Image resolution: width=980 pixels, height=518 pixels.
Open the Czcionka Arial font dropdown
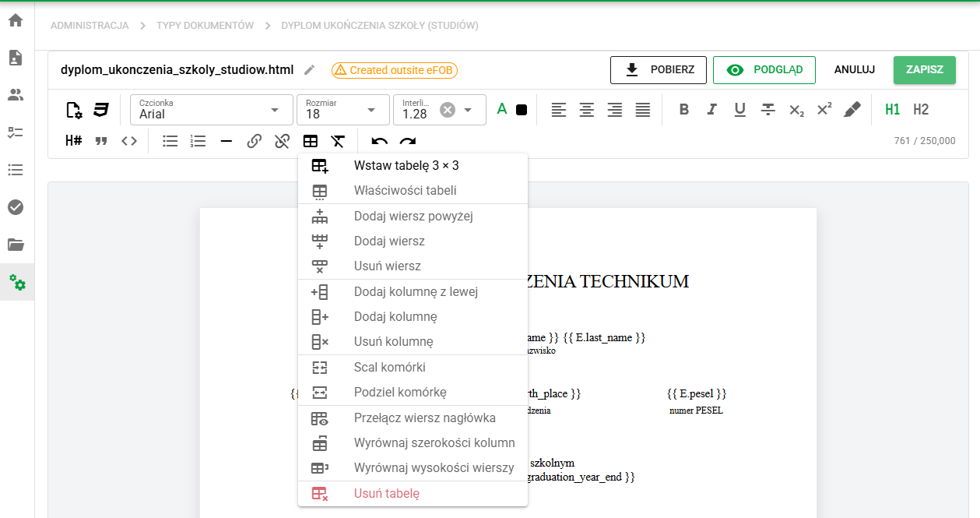tap(211, 110)
